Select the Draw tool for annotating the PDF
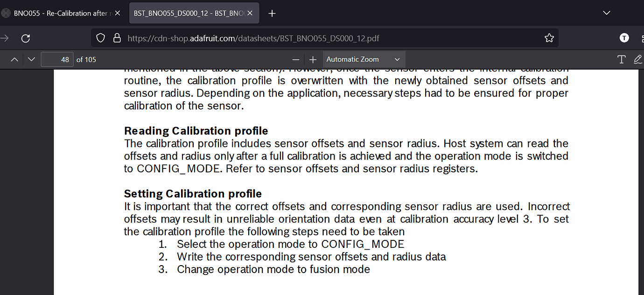644x295 pixels. [x=637, y=59]
